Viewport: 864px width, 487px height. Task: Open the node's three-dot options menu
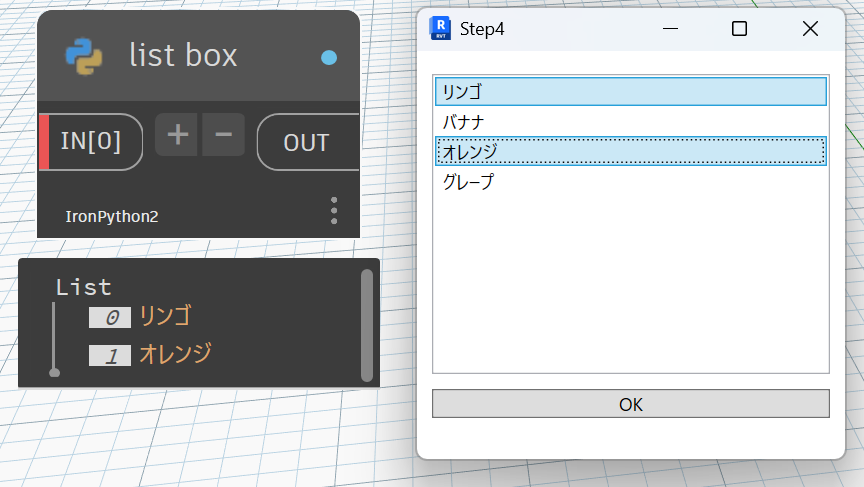(x=334, y=210)
